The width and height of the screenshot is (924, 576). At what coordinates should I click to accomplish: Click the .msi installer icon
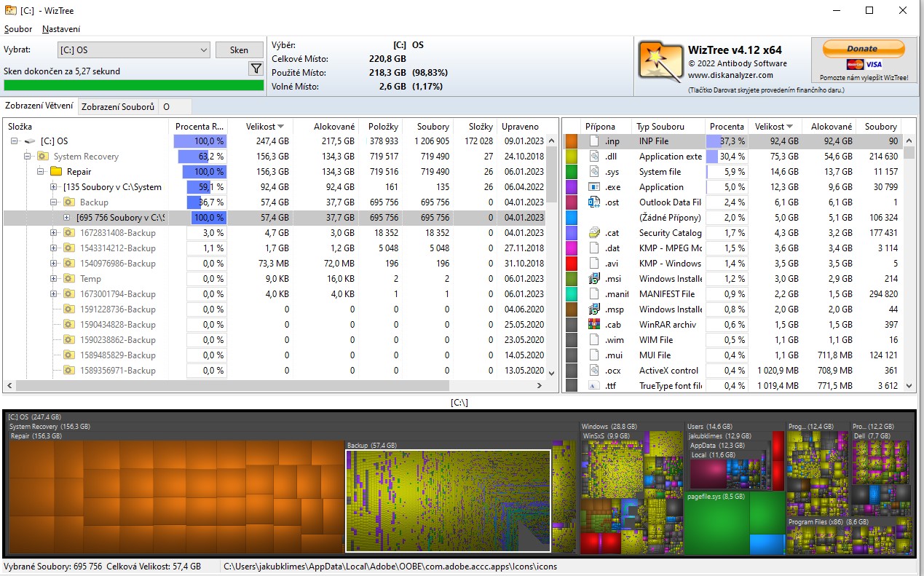593,279
